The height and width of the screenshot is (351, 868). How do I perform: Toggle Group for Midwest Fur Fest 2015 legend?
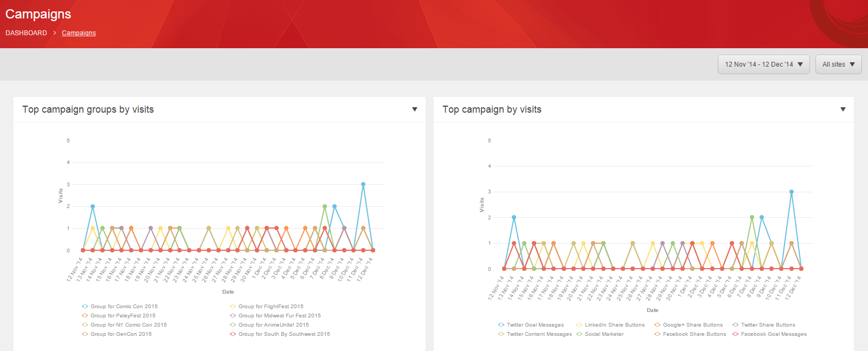(275, 316)
